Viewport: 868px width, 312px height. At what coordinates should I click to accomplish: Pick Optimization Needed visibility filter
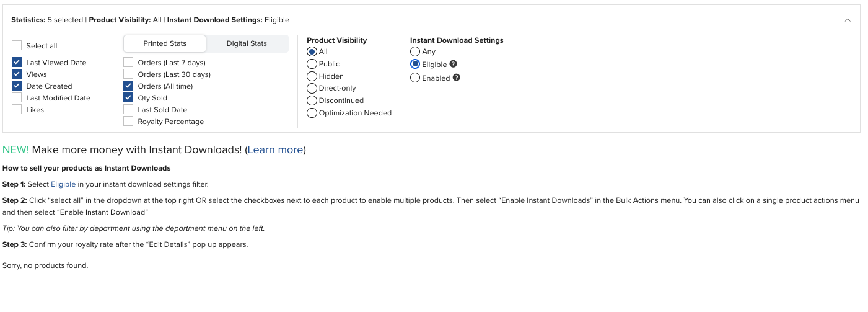[312, 113]
